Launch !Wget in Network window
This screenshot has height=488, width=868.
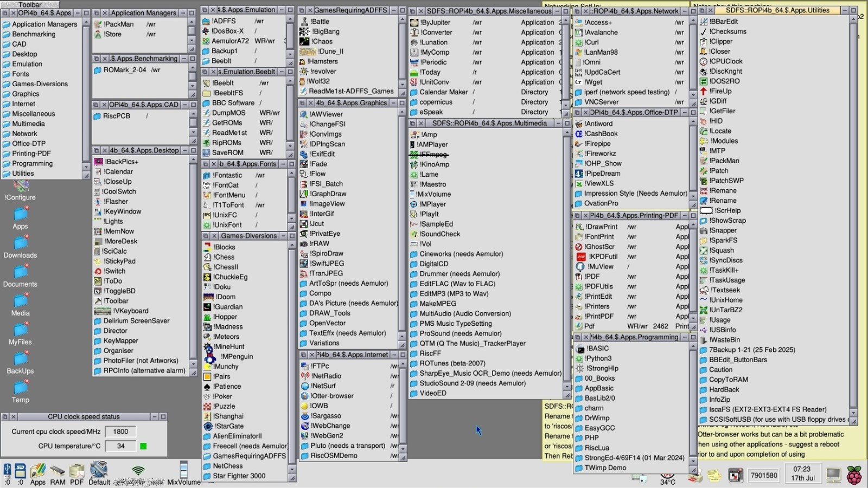pyautogui.click(x=588, y=82)
